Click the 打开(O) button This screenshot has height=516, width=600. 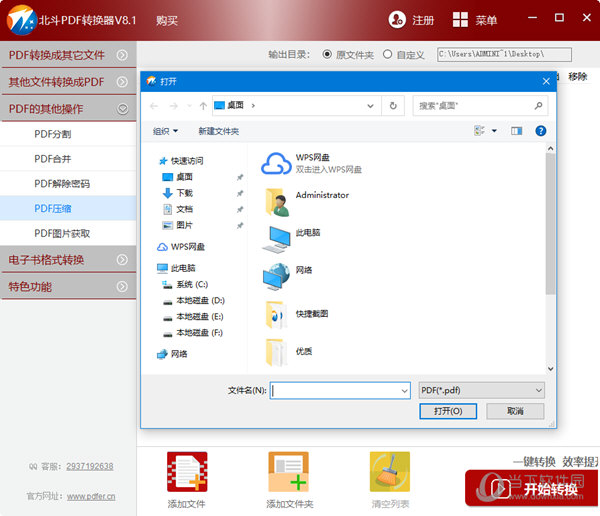[x=448, y=411]
